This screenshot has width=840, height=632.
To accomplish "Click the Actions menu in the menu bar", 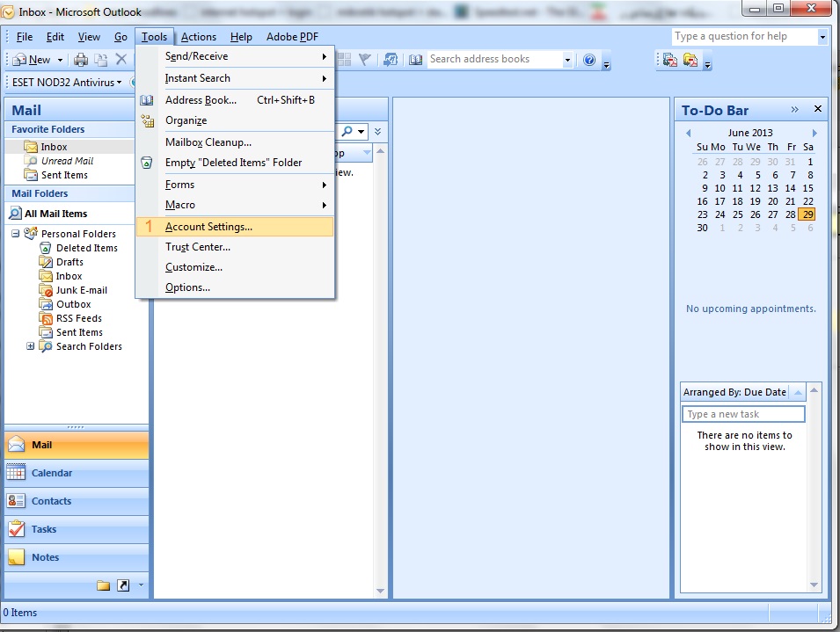I will tap(198, 37).
